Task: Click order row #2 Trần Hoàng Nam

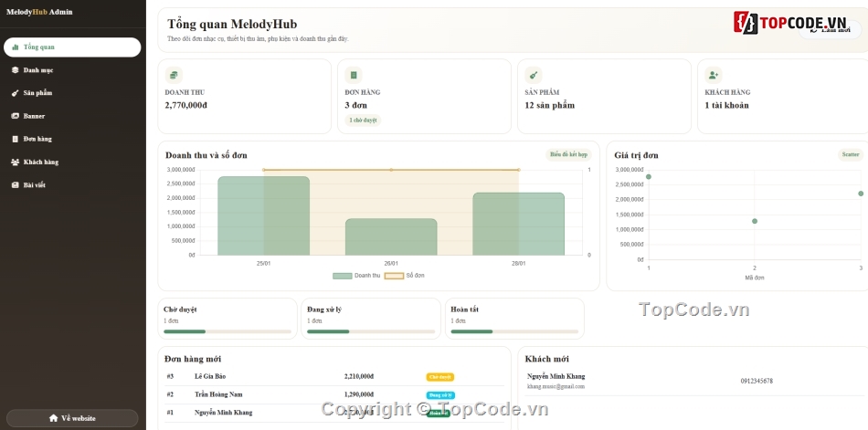Action: (334, 395)
